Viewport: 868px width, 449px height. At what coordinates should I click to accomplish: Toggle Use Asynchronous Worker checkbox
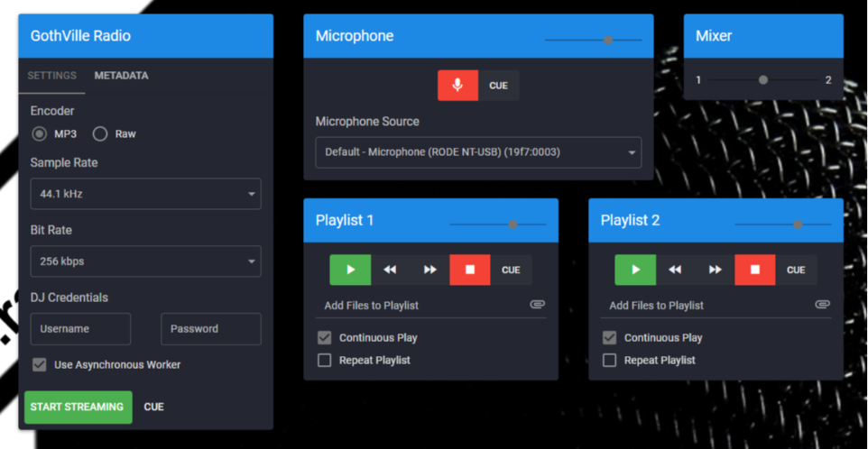point(40,365)
